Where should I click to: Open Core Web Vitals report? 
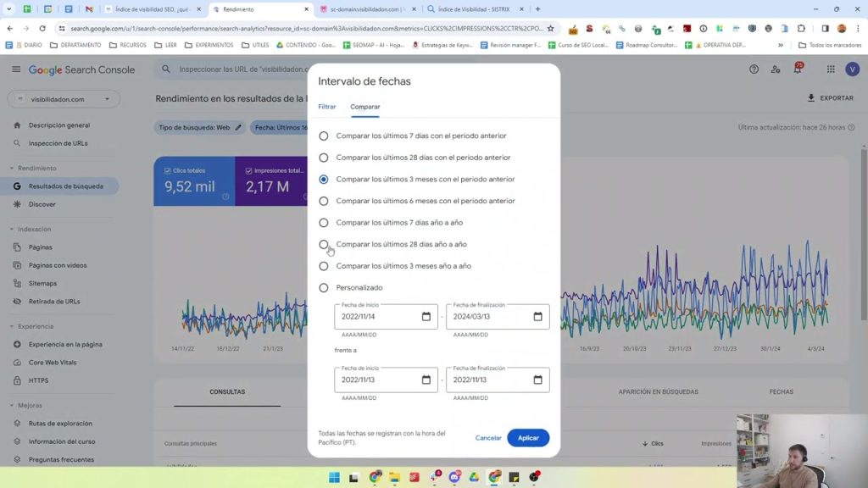coord(53,363)
